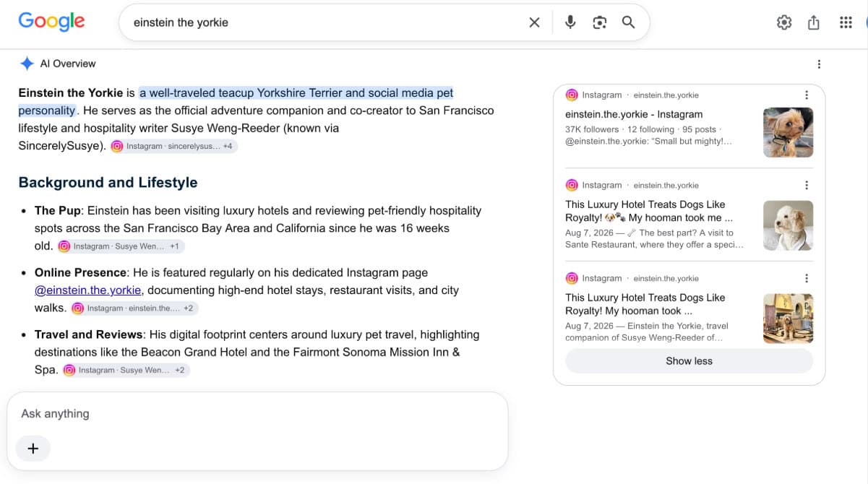Click inside search box with einstein the yorkie
This screenshot has height=484, width=868.
325,22
